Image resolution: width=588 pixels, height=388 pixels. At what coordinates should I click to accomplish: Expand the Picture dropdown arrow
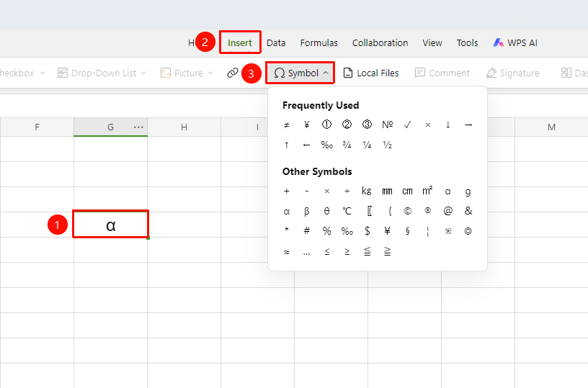point(210,73)
